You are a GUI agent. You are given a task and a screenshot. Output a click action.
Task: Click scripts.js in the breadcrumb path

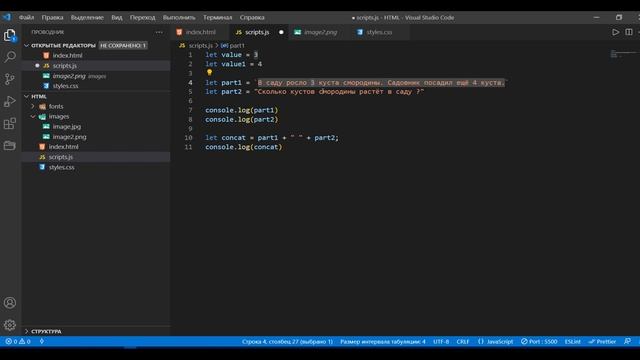200,45
